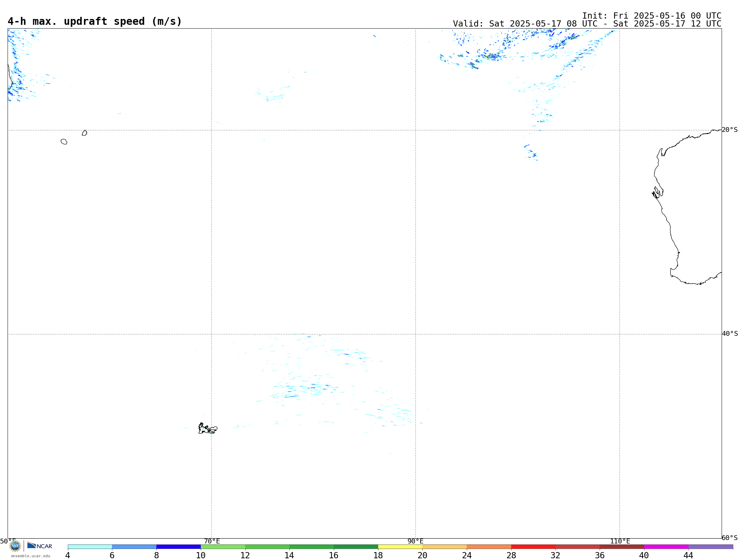Select the yellow 18-20 color swatch

pos(400,547)
